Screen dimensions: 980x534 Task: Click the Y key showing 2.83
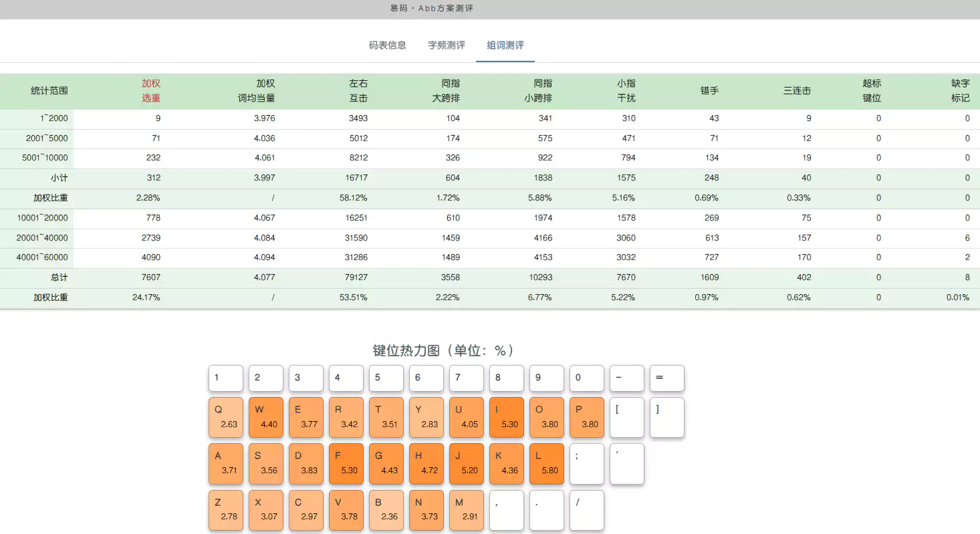pos(426,418)
